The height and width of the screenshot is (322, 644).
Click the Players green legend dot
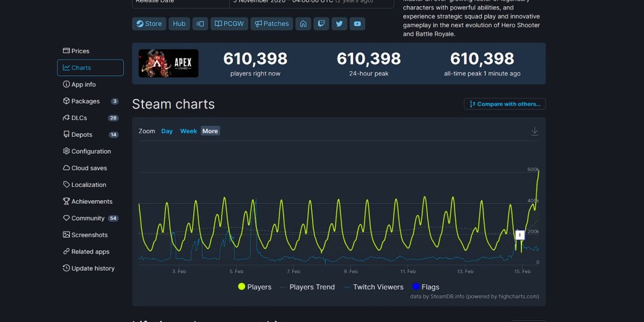(241, 287)
